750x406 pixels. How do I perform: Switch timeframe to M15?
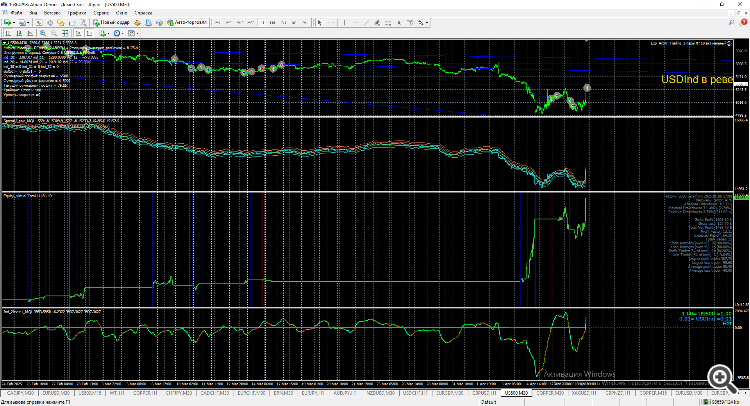click(240, 22)
